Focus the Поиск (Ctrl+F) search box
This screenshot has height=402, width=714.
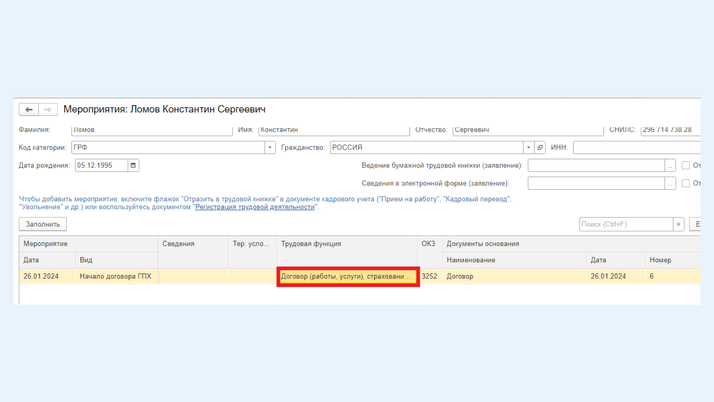click(x=625, y=224)
